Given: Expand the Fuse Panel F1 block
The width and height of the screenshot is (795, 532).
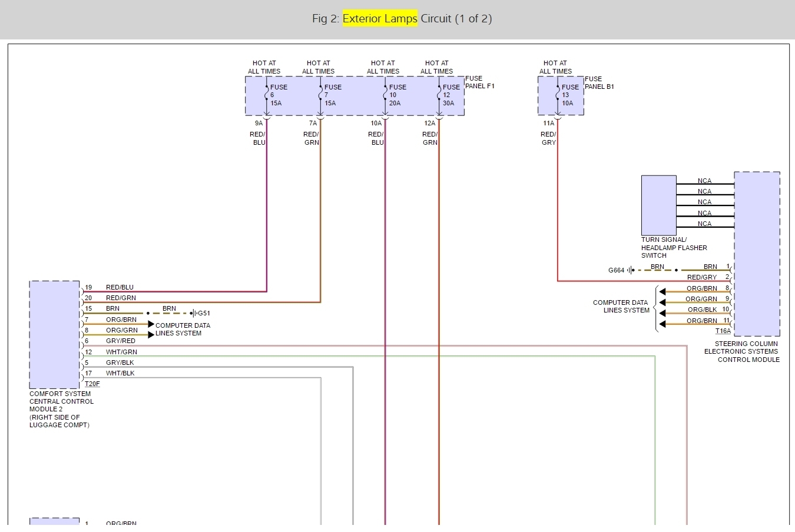Looking at the screenshot, I should click(x=355, y=96).
